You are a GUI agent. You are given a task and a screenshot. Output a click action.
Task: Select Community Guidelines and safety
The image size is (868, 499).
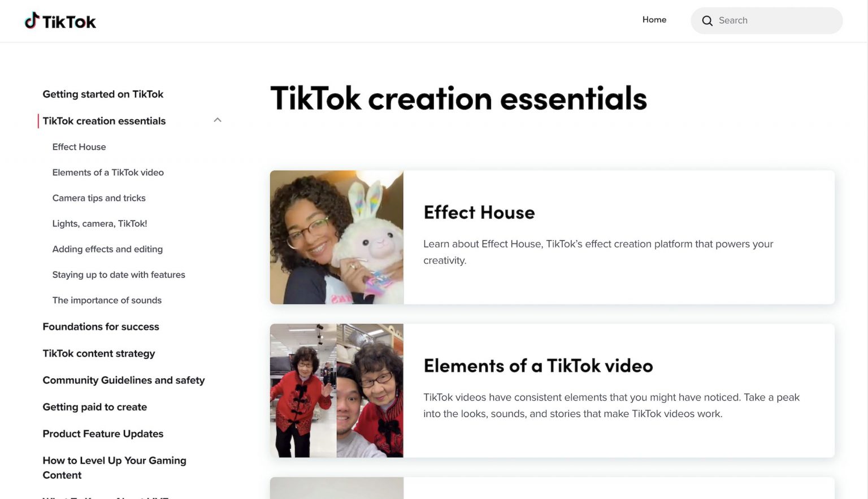pyautogui.click(x=124, y=380)
